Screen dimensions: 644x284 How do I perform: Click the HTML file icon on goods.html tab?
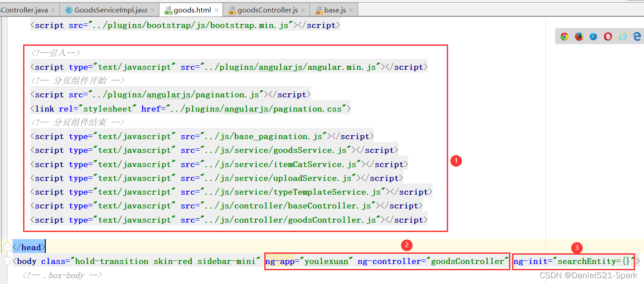(168, 10)
